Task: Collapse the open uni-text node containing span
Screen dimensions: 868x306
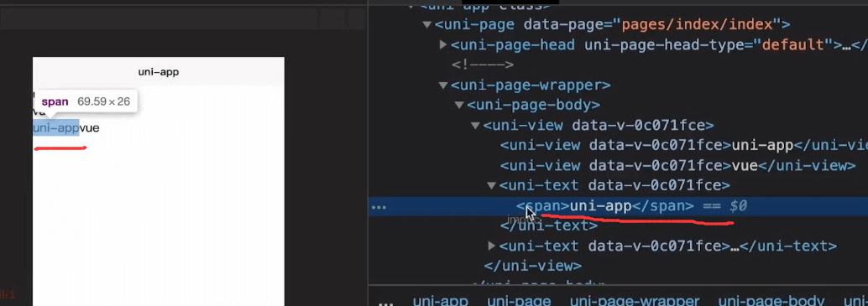Action: pyautogui.click(x=491, y=185)
